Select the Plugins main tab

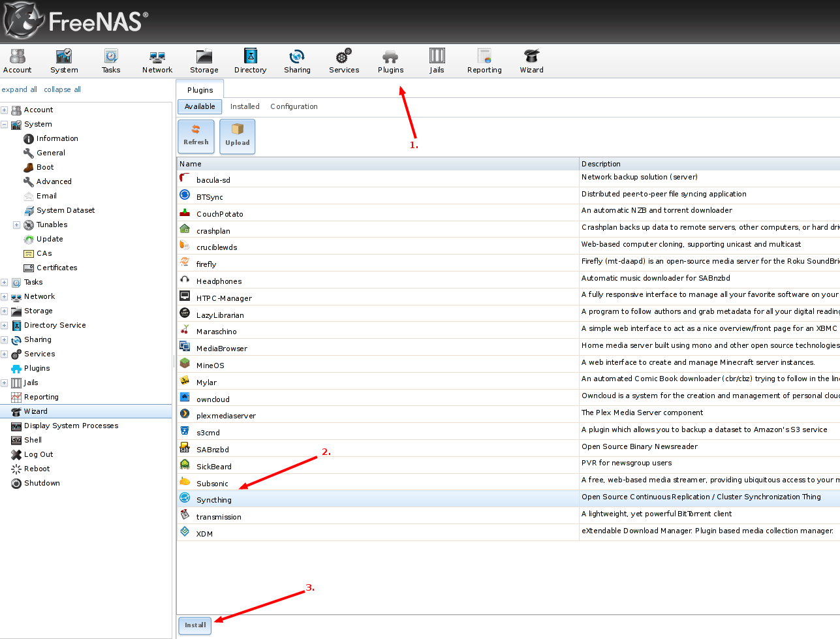pyautogui.click(x=200, y=89)
